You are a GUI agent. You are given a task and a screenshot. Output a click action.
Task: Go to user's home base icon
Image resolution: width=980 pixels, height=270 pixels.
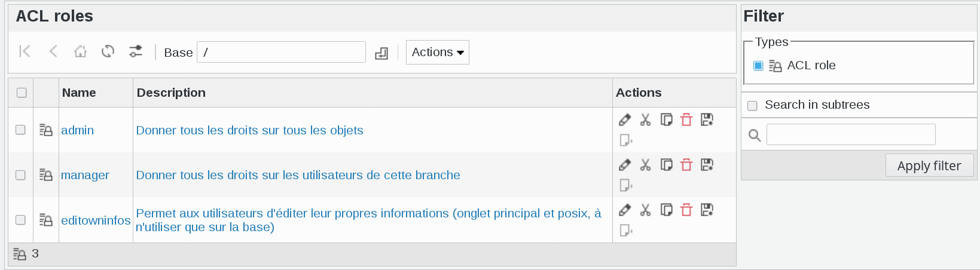80,51
